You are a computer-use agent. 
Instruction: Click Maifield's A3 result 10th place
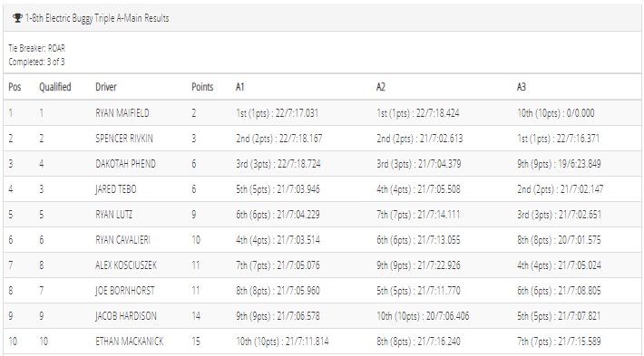(x=555, y=113)
